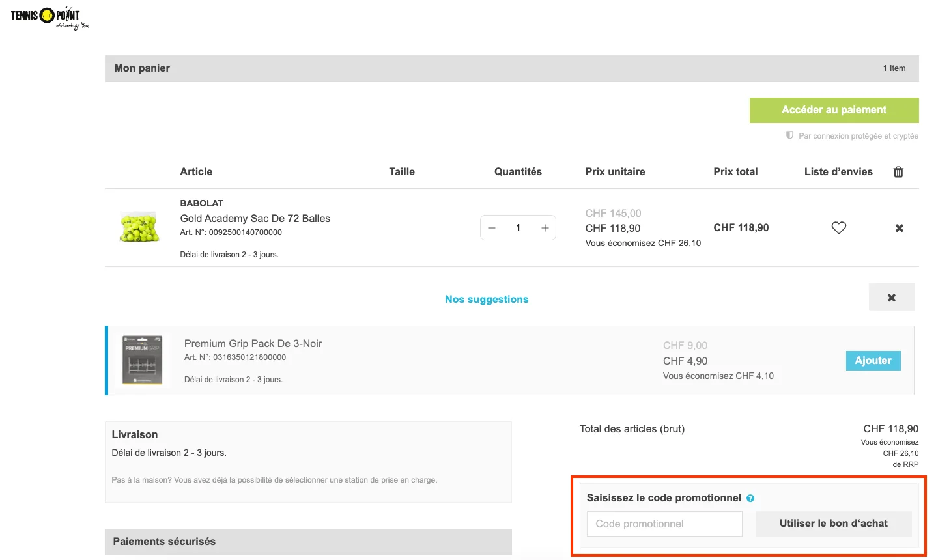
Task: Dismiss the suggestions panel with the X button
Action: click(x=891, y=296)
